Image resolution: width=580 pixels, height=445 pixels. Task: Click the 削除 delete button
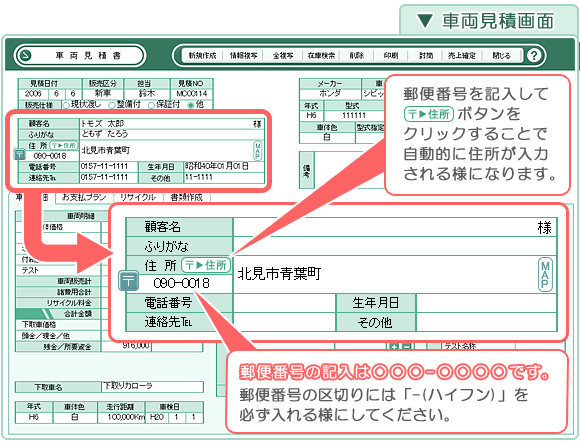tap(357, 55)
